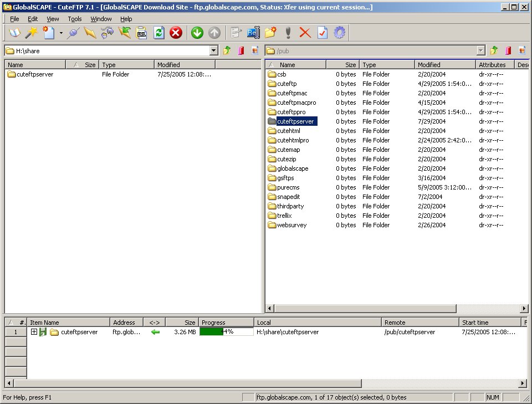
Task: Click the green refresh arrows icon
Action: 158,33
